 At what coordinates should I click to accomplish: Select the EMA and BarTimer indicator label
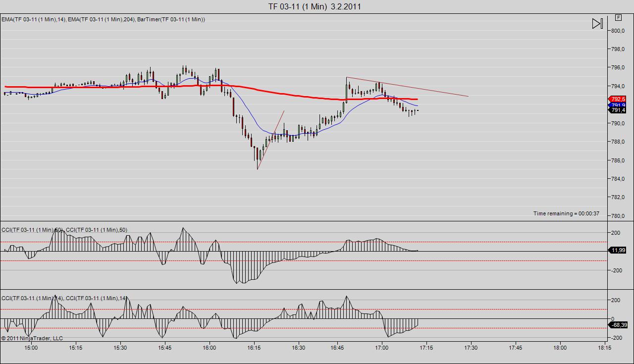[x=103, y=19]
